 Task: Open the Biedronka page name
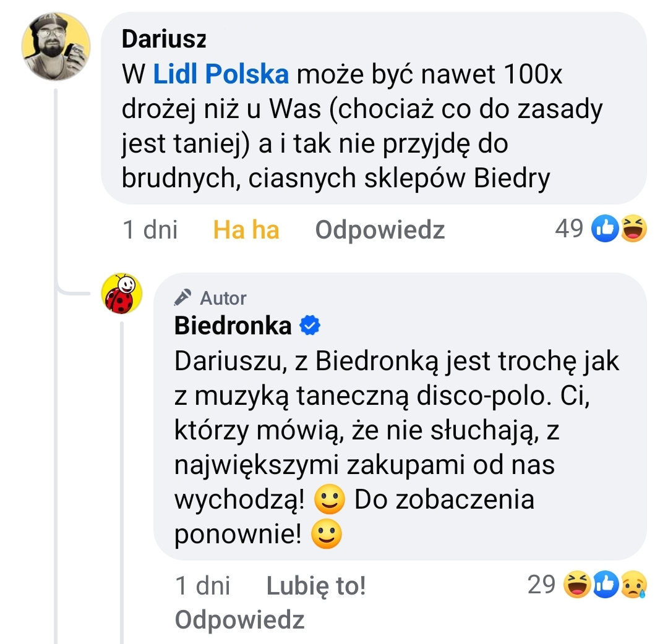pos(233,326)
